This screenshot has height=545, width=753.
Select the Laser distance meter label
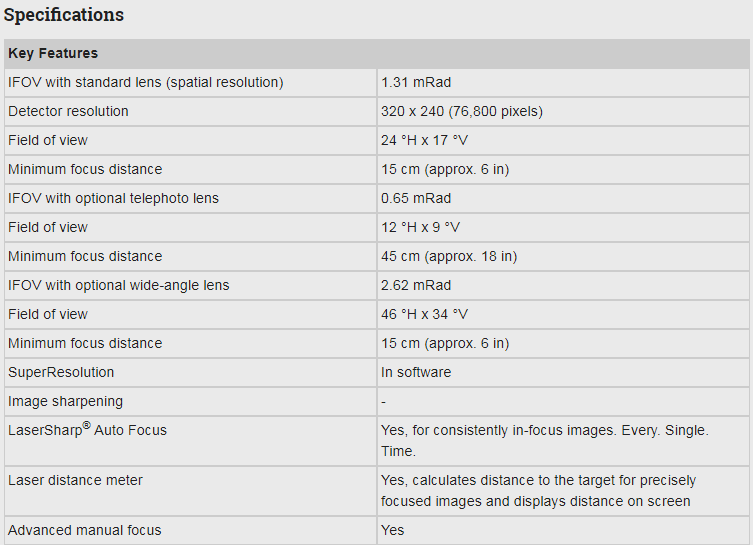point(75,480)
